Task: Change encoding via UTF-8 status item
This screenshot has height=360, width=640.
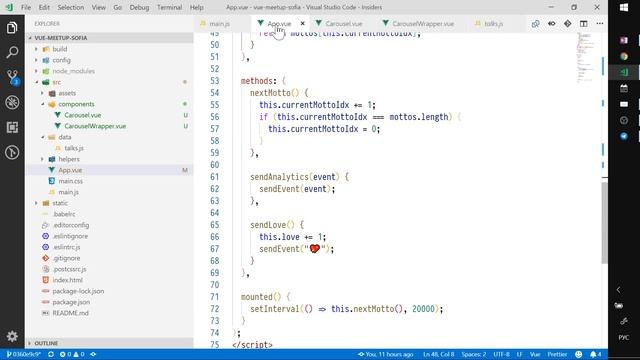Action: click(x=501, y=354)
